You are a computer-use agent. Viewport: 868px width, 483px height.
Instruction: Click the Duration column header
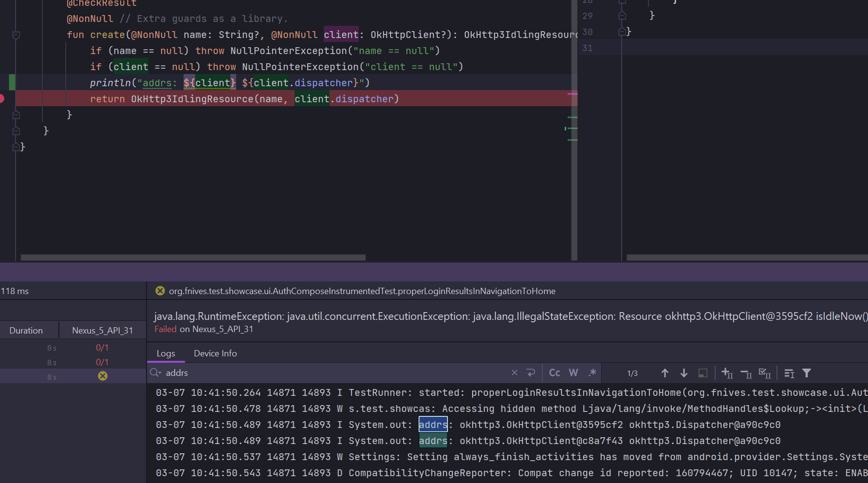(26, 331)
